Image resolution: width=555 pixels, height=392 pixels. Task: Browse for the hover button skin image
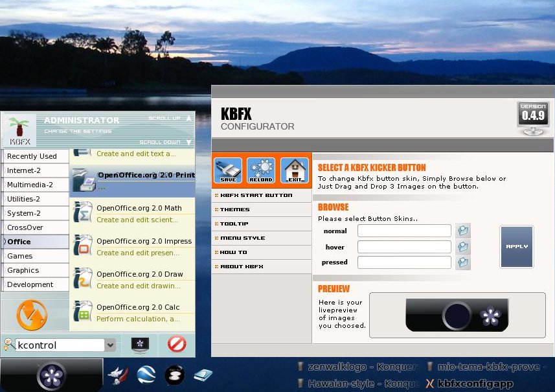coord(463,247)
